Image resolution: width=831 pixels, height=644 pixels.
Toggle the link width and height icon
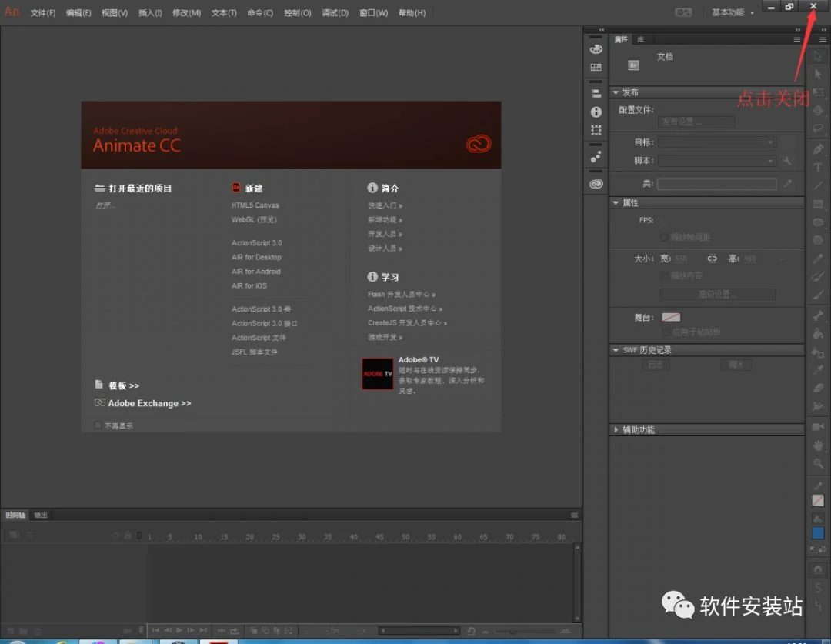click(x=712, y=259)
